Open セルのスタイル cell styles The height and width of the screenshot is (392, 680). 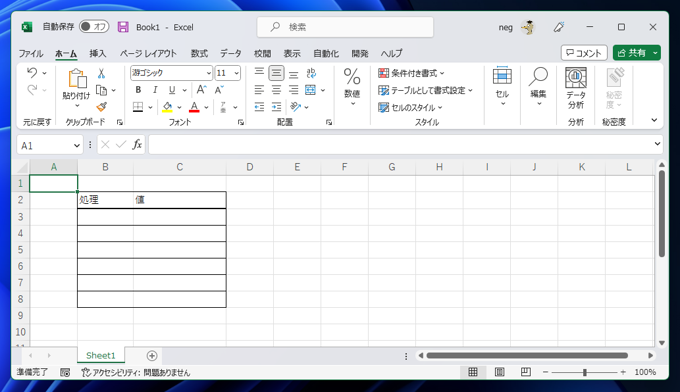[x=410, y=107]
